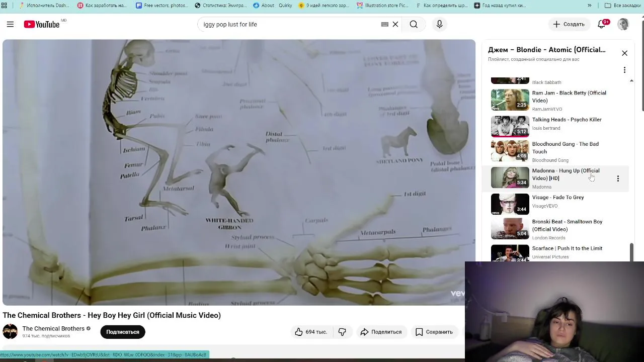Open the Исполнитель Dash... bookmark
The width and height of the screenshot is (644, 362).
(44, 6)
